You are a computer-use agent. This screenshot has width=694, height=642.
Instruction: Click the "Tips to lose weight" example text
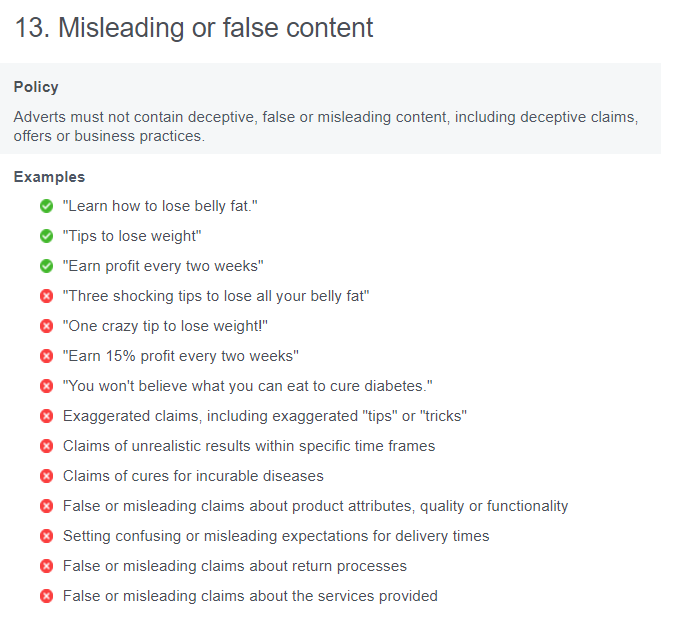tap(132, 236)
